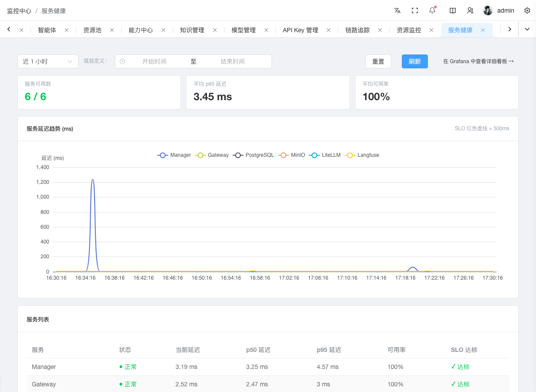Close the 链路追踪 tab
The height and width of the screenshot is (392, 536).
click(x=380, y=30)
